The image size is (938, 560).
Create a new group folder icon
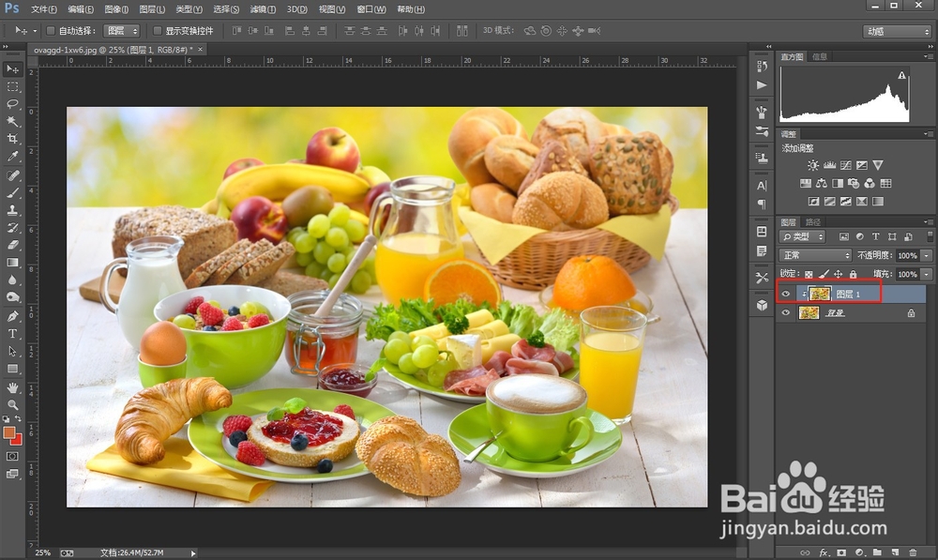click(877, 552)
